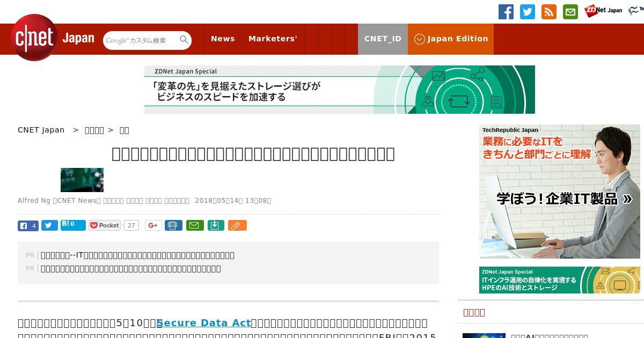Print the article via printer icon

point(173,225)
